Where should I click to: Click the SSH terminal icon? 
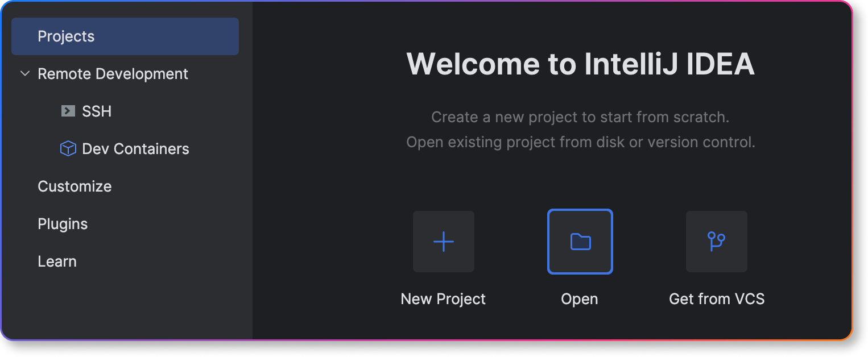(x=68, y=111)
